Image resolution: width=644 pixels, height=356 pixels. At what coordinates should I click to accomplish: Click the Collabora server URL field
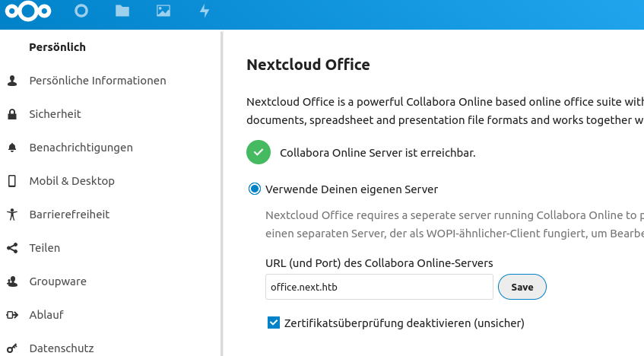coord(379,288)
